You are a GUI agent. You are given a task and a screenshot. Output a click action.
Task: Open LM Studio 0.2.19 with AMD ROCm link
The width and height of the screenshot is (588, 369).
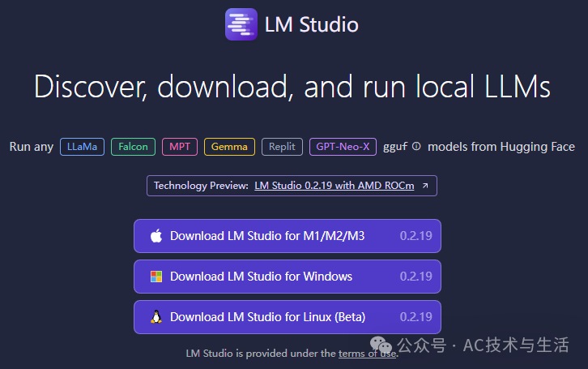(334, 186)
